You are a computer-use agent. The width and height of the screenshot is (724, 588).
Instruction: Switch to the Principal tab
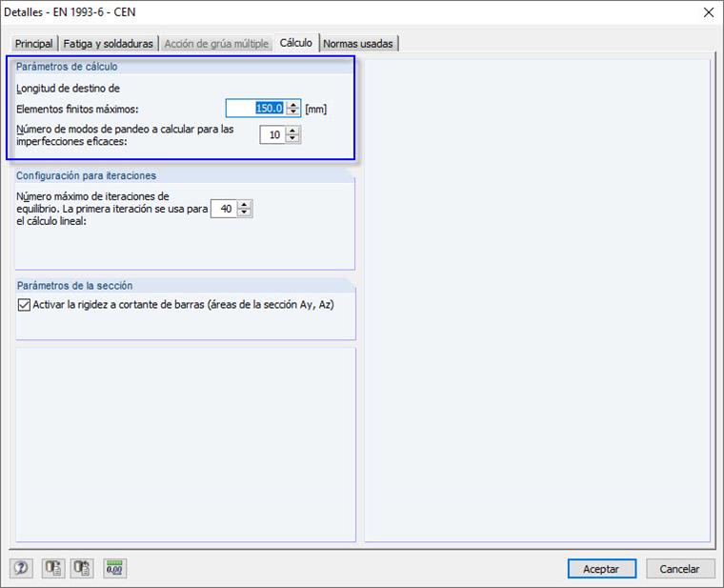tap(33, 44)
